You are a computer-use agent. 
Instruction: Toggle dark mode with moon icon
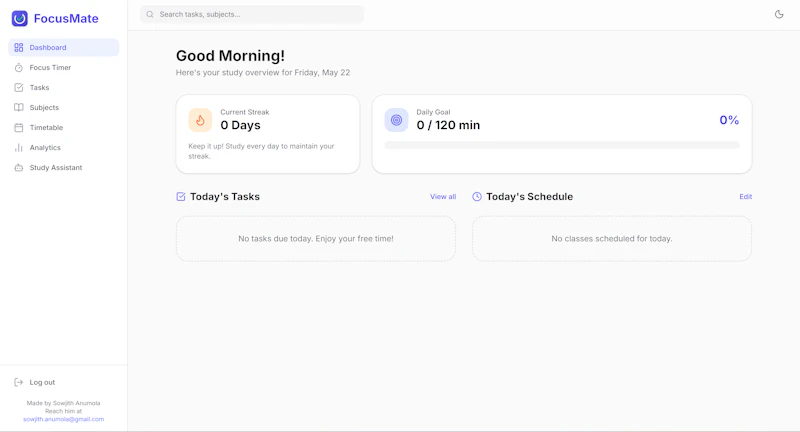pos(779,14)
